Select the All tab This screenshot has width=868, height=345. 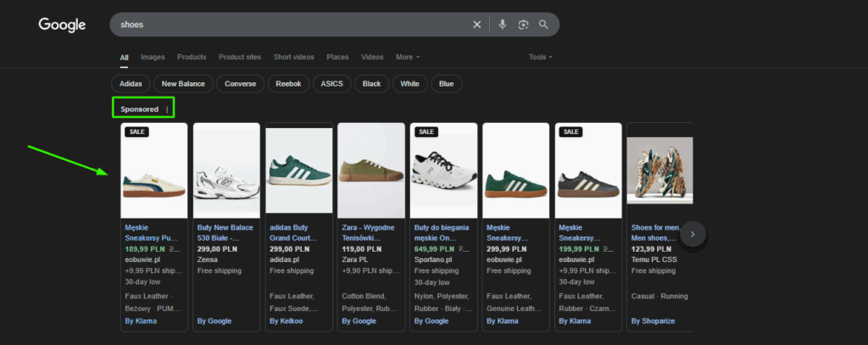125,57
